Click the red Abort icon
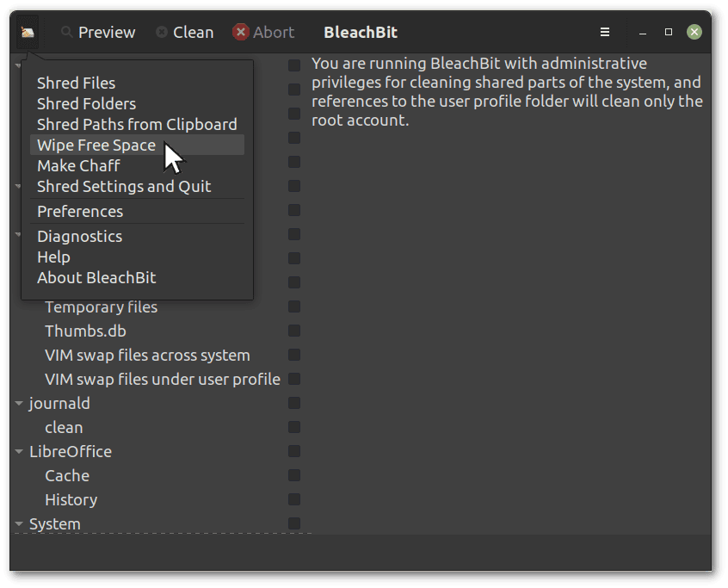Viewport: 728px width, 588px height. pos(238,32)
